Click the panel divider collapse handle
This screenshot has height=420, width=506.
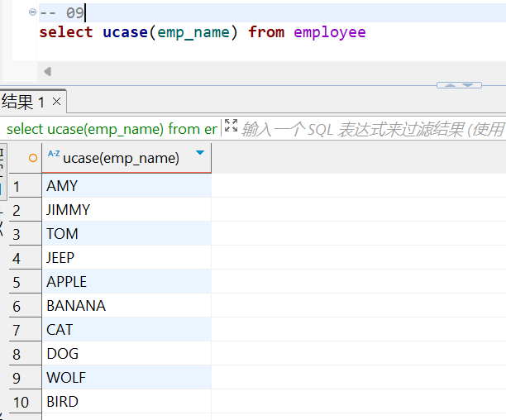coord(459,84)
